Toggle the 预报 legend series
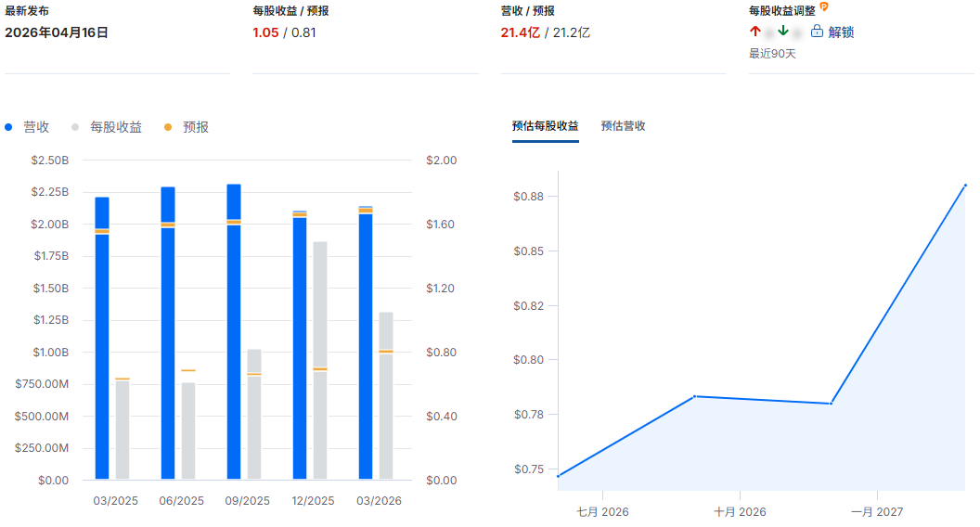 [x=187, y=127]
